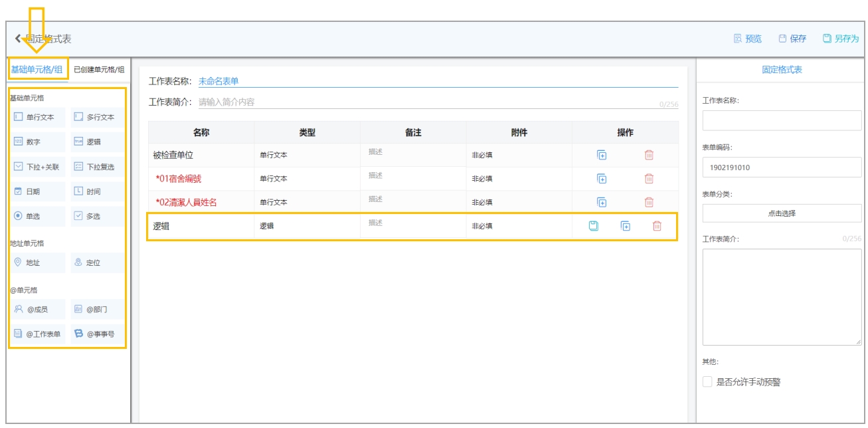Delete the 被检查单位 row with its trash icon
This screenshot has width=868, height=428.
[649, 155]
